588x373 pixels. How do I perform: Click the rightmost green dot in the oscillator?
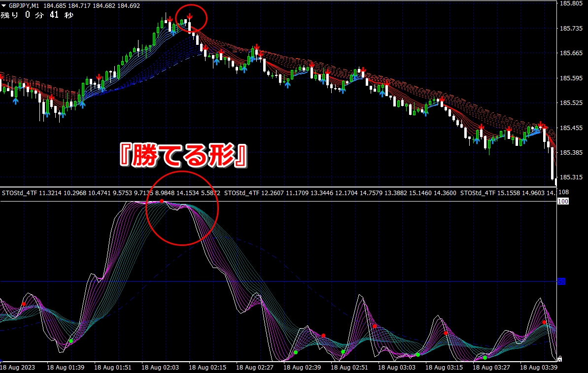(485, 358)
